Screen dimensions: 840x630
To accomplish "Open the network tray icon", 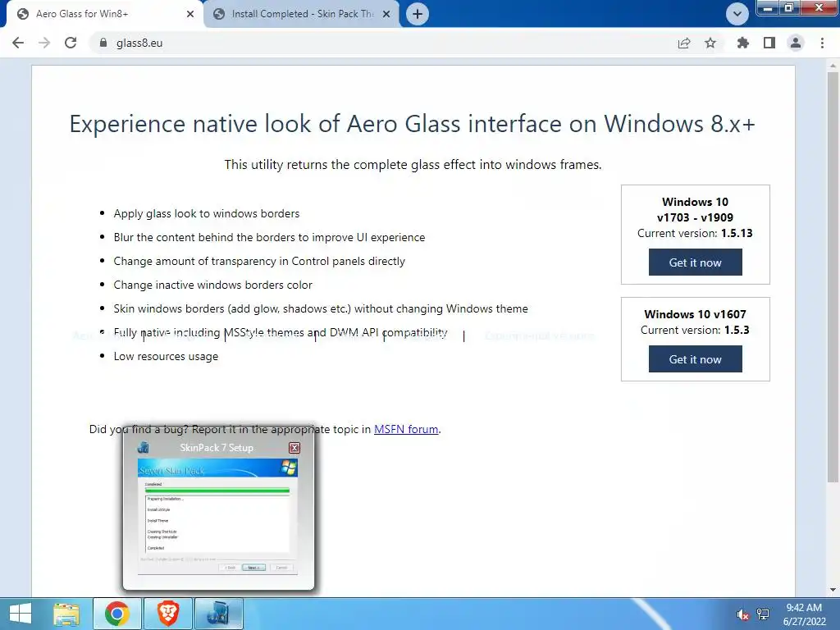I will [x=763, y=614].
